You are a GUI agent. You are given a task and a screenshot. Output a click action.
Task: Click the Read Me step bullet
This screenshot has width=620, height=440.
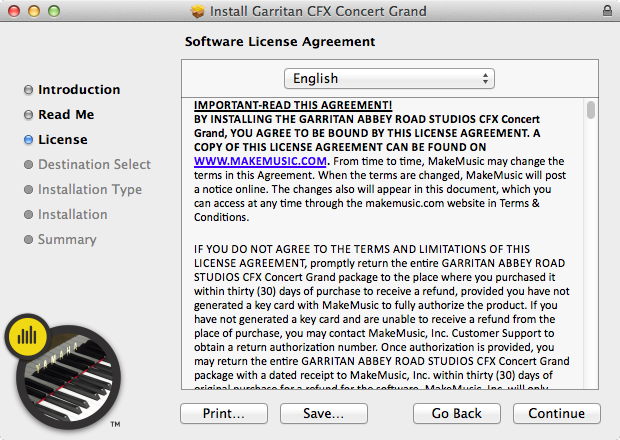pyautogui.click(x=28, y=115)
